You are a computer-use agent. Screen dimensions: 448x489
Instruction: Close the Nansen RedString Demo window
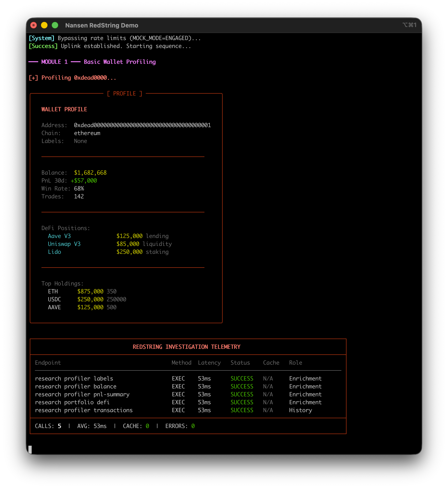tap(34, 25)
